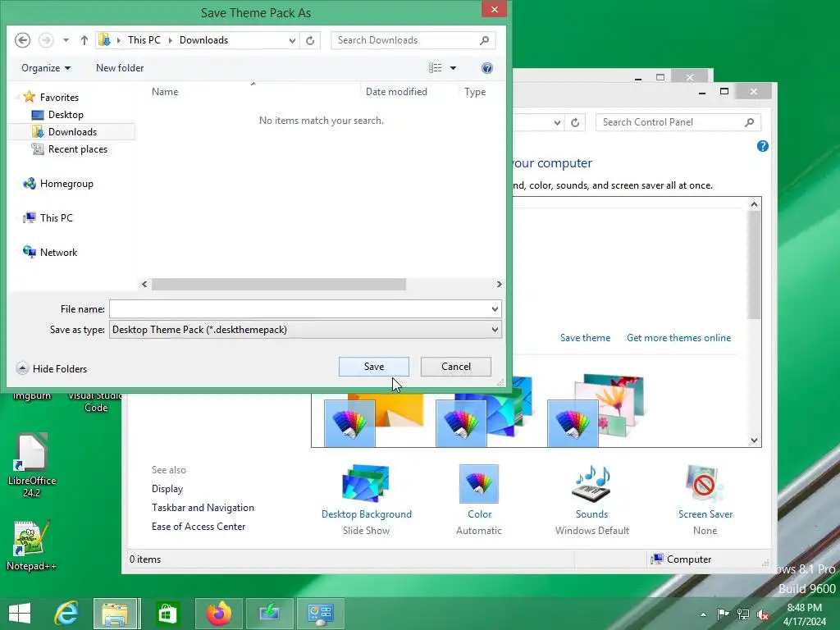Open Screen Saver settings icon
This screenshot has height=630, width=840.
(705, 484)
